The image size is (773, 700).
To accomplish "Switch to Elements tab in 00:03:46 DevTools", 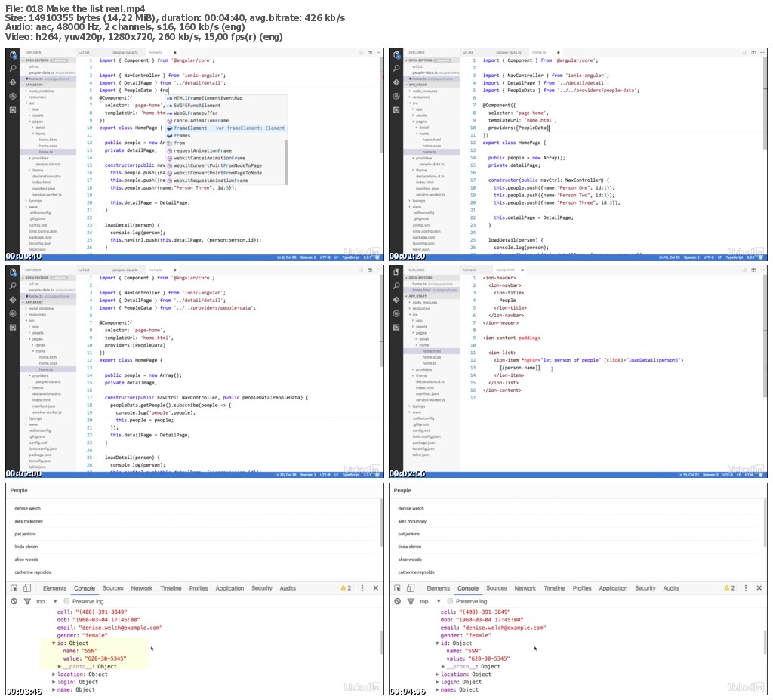I will (x=54, y=588).
